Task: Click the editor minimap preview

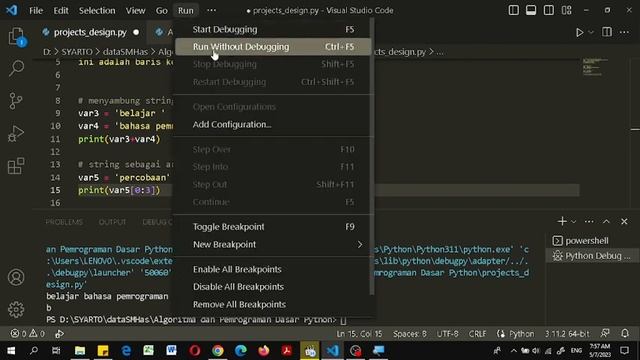Action: click(x=595, y=67)
